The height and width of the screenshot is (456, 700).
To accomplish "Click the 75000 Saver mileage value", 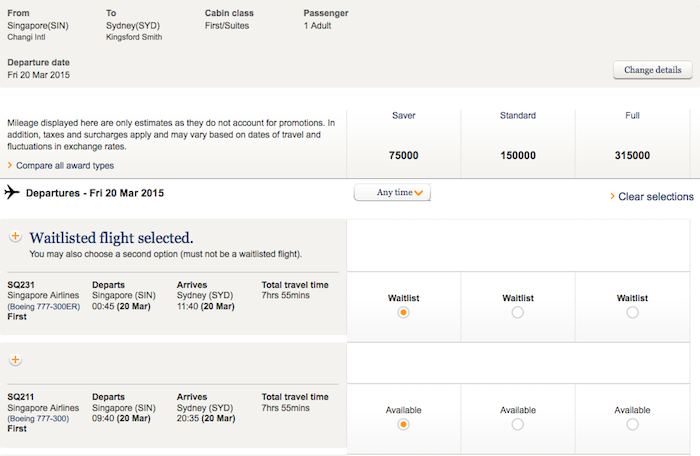I will 404,155.
